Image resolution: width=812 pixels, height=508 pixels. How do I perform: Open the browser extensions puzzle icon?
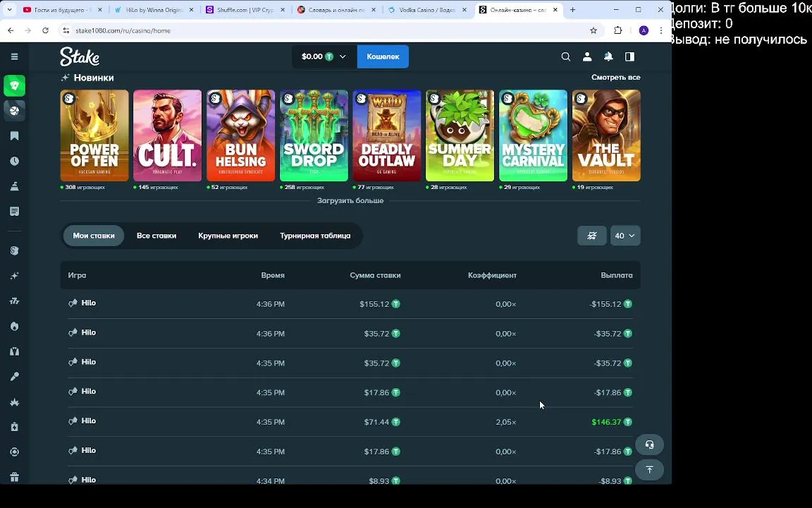617,30
